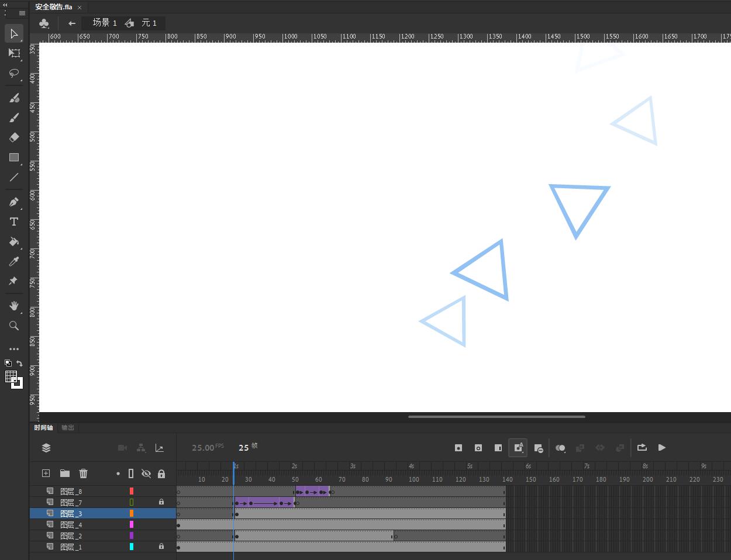Delete the selected layer trash icon
This screenshot has height=560, width=731.
pos(84,473)
